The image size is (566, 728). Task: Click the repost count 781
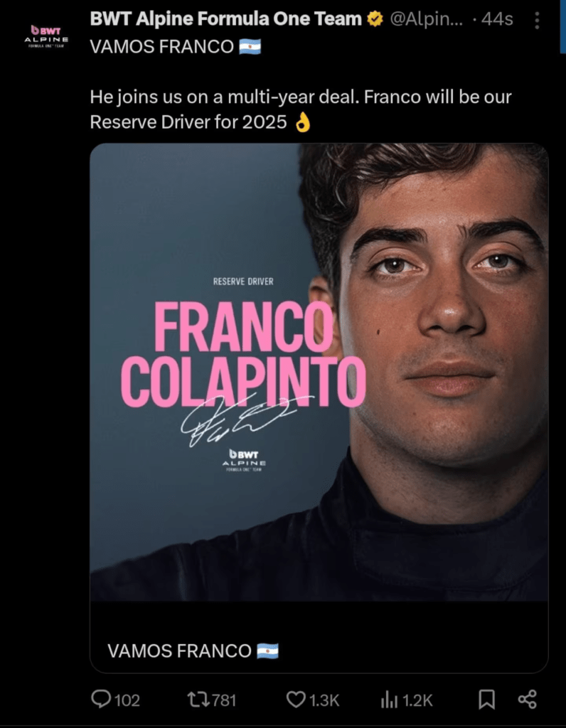tap(223, 700)
